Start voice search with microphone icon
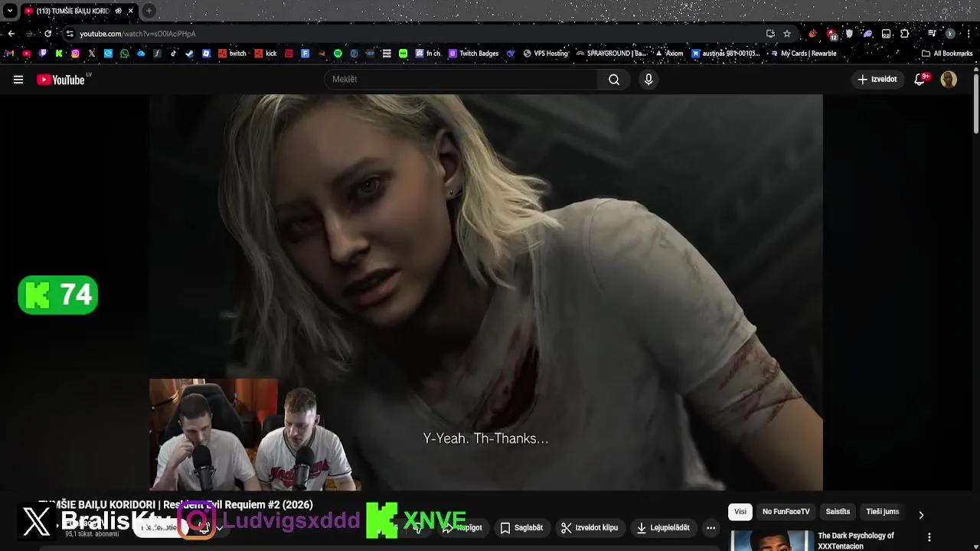The height and width of the screenshot is (551, 980). click(648, 80)
